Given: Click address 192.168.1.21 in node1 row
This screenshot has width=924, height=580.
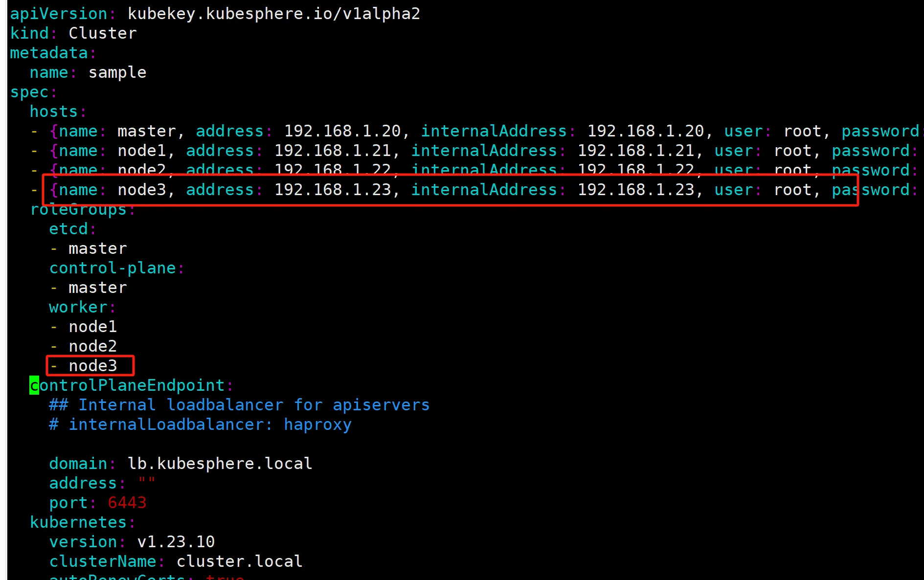Looking at the screenshot, I should click(333, 151).
